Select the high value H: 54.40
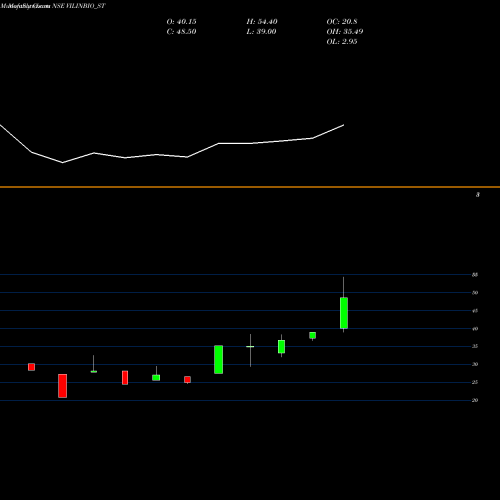 tap(262, 22)
